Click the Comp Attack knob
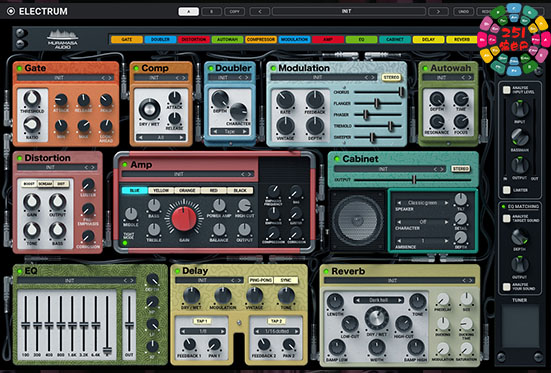 (x=174, y=97)
